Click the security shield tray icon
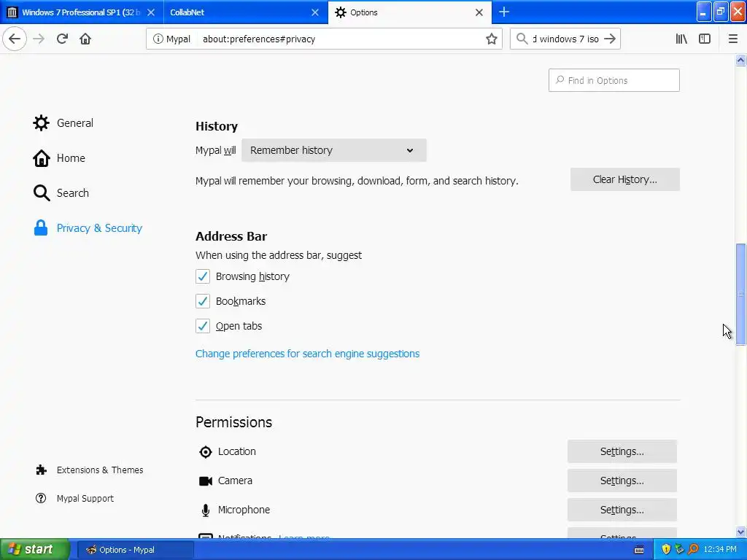Viewport: 747px width, 560px height. pyautogui.click(x=666, y=550)
